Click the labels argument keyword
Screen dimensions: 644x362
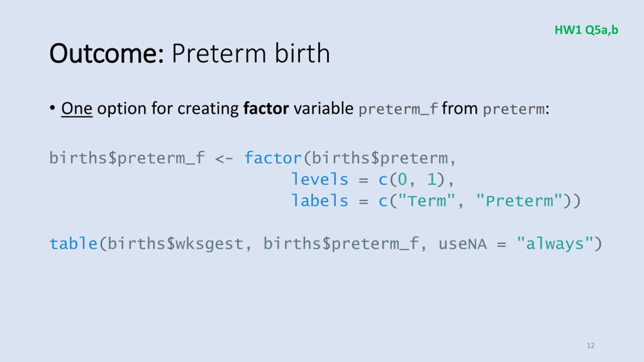point(320,201)
